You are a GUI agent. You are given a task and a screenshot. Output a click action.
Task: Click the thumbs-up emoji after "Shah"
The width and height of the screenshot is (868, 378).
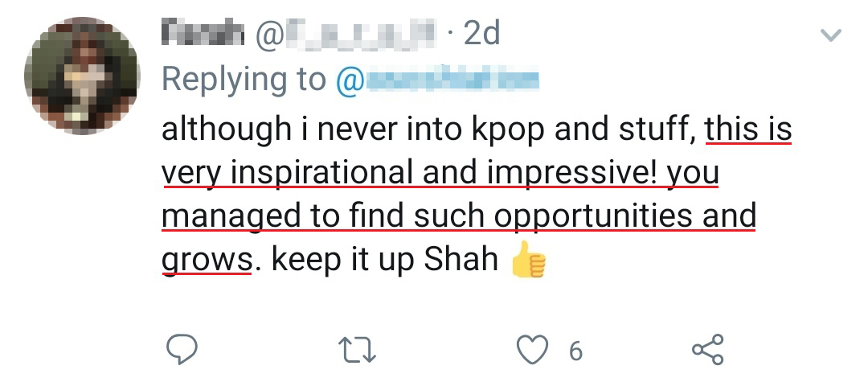click(528, 261)
